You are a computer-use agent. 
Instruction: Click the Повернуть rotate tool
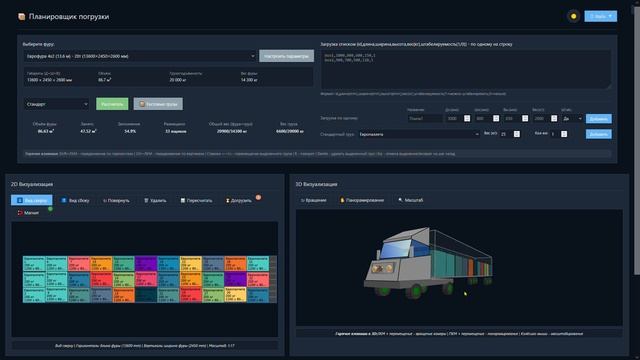coord(116,200)
